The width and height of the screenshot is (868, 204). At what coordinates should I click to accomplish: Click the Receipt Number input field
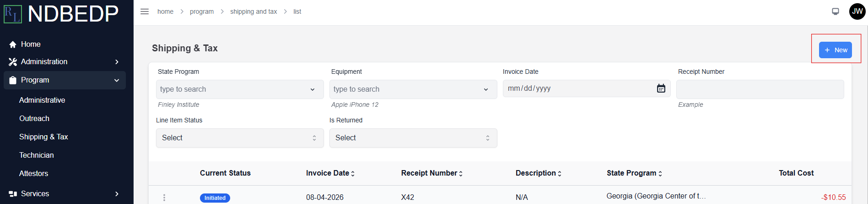pos(760,89)
